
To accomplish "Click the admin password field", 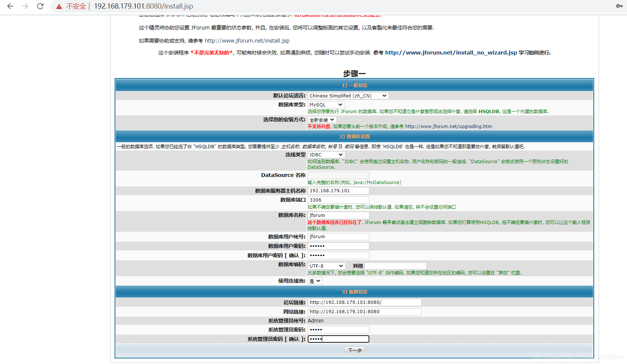I will tap(338, 330).
